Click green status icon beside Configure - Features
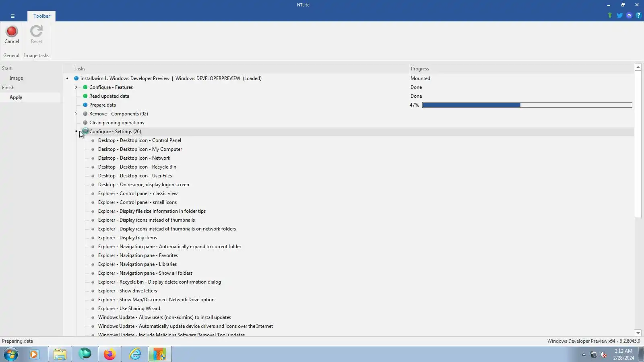 tap(85, 87)
